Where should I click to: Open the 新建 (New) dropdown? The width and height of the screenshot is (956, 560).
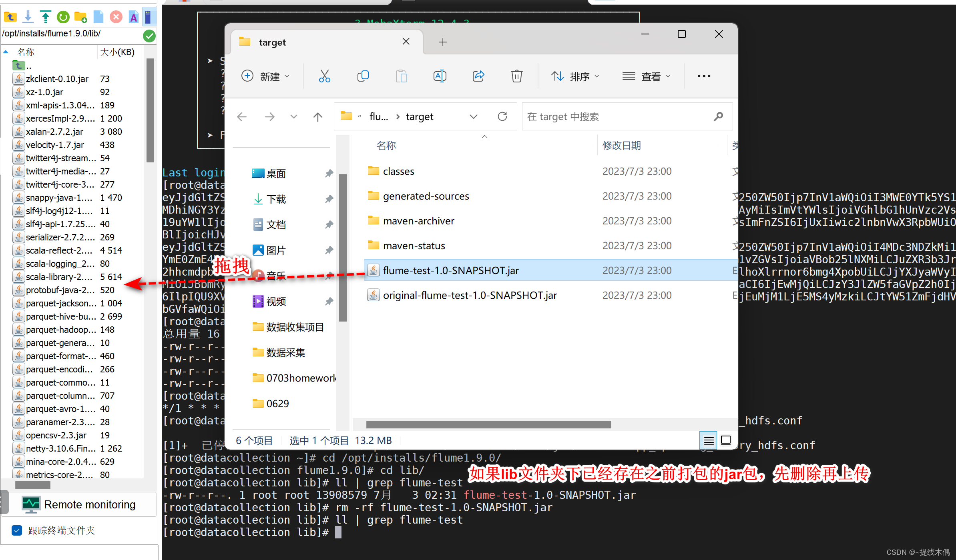pos(265,76)
